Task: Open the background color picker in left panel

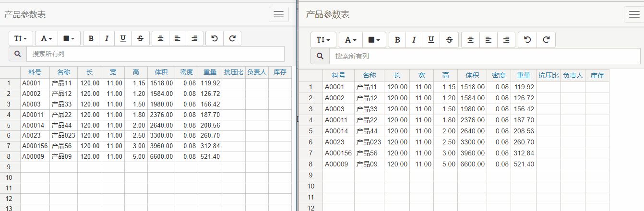Action: tap(69, 38)
